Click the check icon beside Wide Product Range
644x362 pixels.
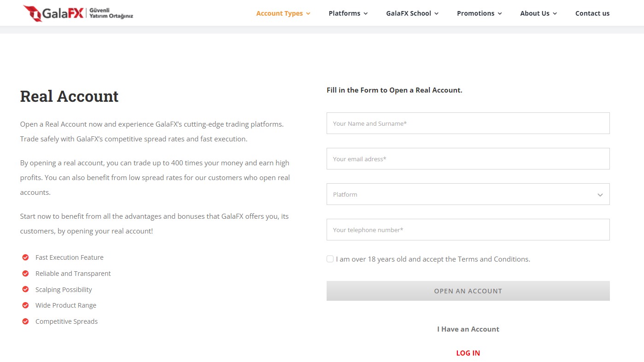pos(26,305)
